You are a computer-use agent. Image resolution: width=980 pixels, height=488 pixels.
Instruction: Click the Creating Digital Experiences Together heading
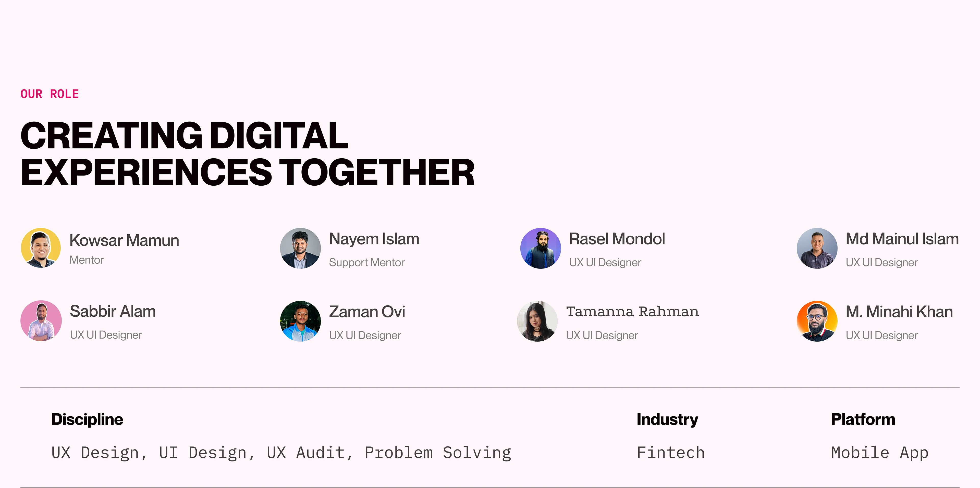[x=247, y=153]
